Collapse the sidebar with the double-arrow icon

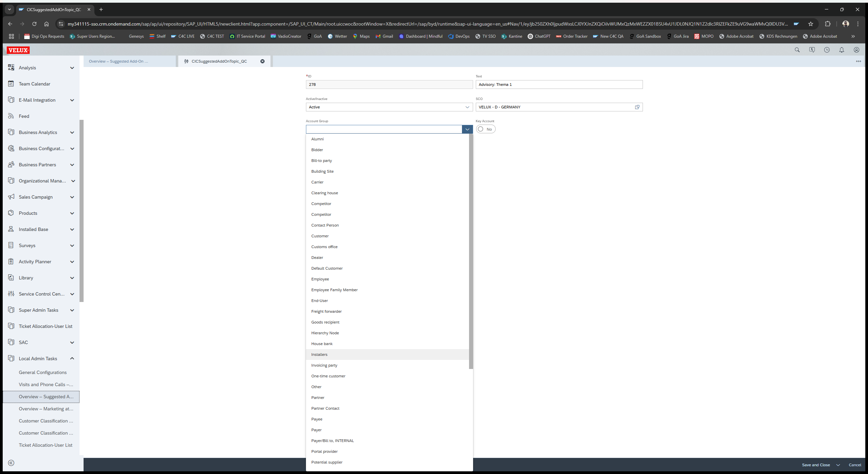pos(11,463)
